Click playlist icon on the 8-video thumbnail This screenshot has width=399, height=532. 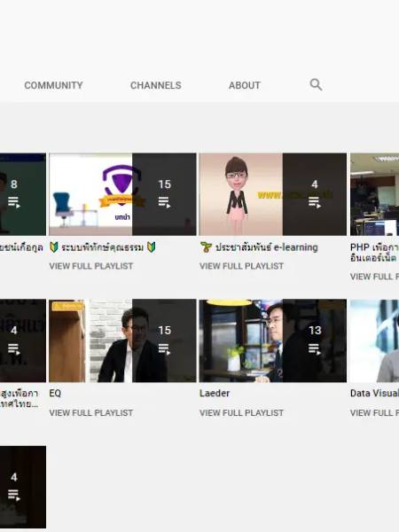click(14, 202)
